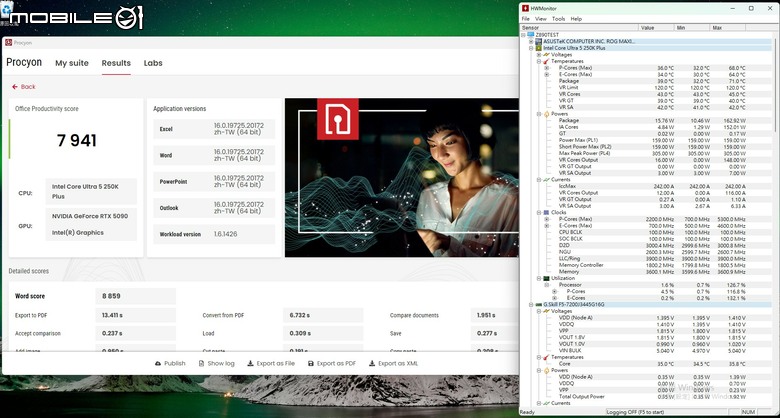780x418 pixels.
Task: Click the Procyon logo in title bar
Action: (x=8, y=43)
